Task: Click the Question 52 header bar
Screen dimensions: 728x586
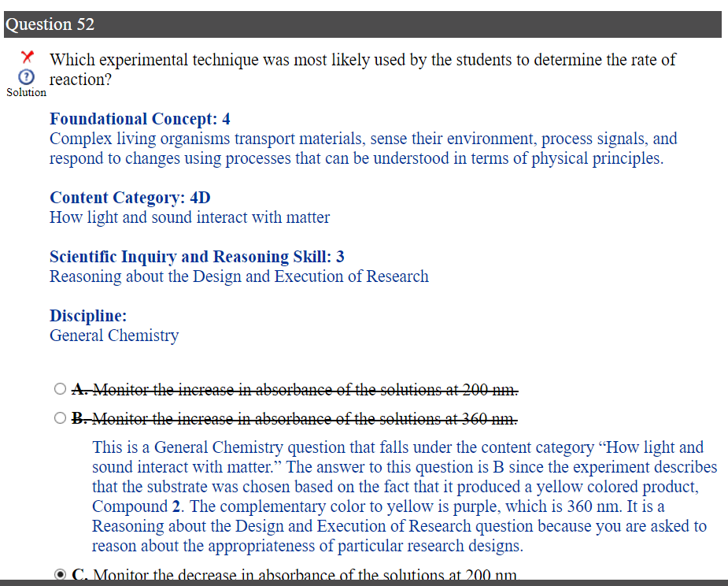Action: (x=362, y=24)
